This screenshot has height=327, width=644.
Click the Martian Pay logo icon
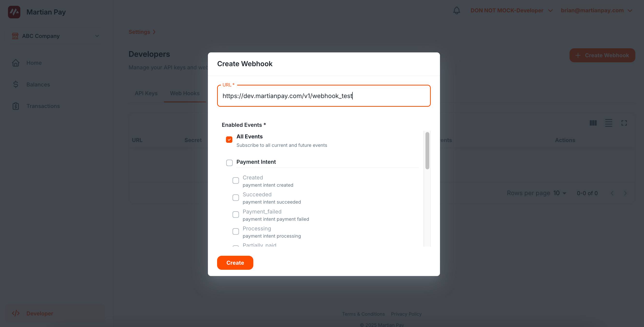[x=14, y=12]
